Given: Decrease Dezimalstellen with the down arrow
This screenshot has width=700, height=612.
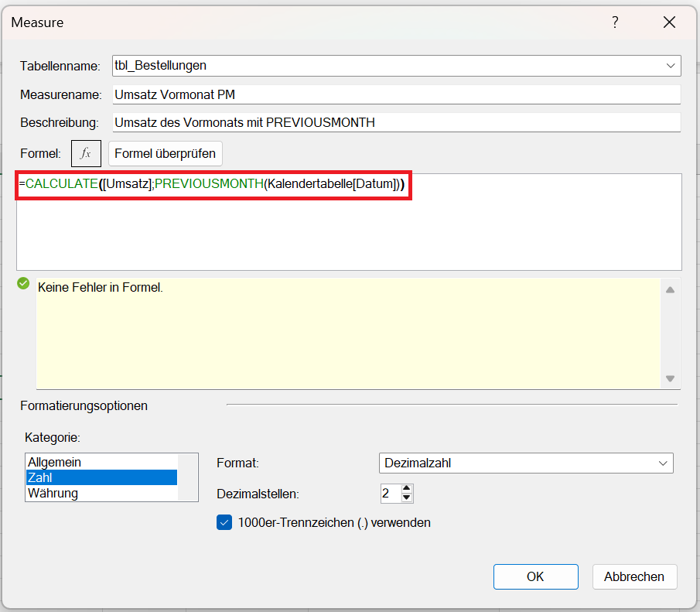Looking at the screenshot, I should click(x=408, y=497).
